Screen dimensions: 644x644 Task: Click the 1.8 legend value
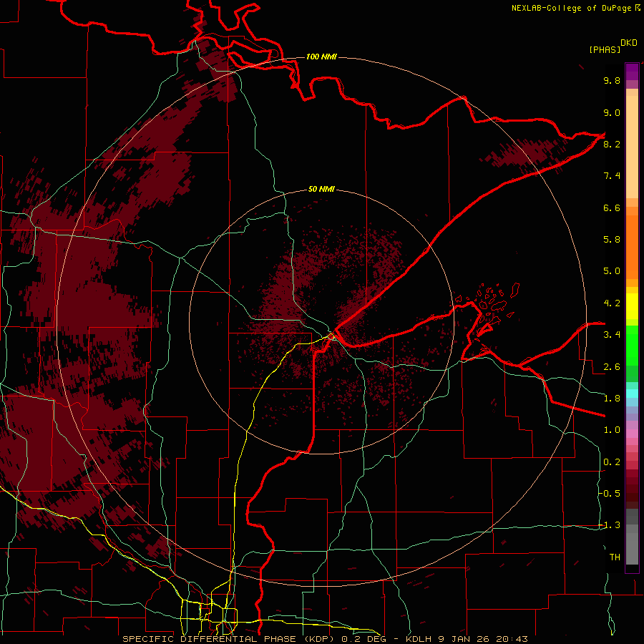[x=612, y=399]
